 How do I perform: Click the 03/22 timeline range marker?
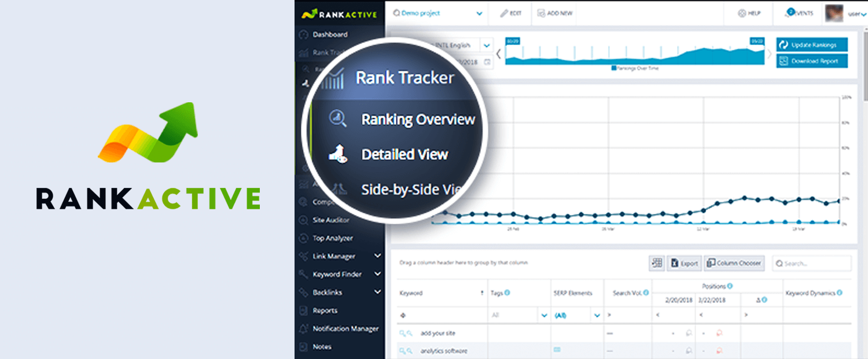tap(757, 41)
